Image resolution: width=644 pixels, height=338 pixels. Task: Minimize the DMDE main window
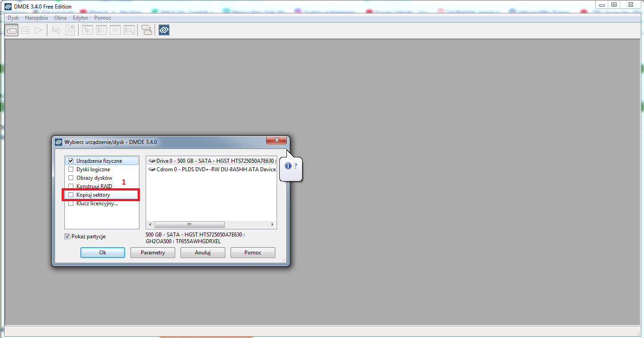[602, 4]
